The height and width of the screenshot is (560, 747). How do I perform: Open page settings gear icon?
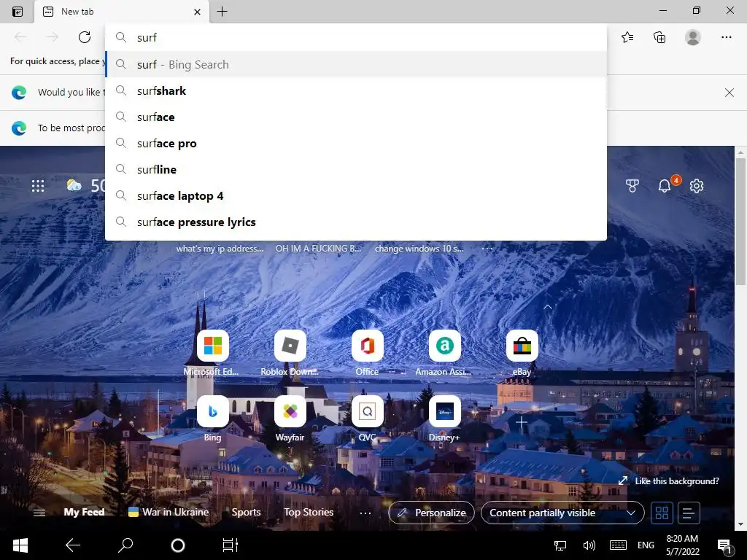(x=697, y=186)
